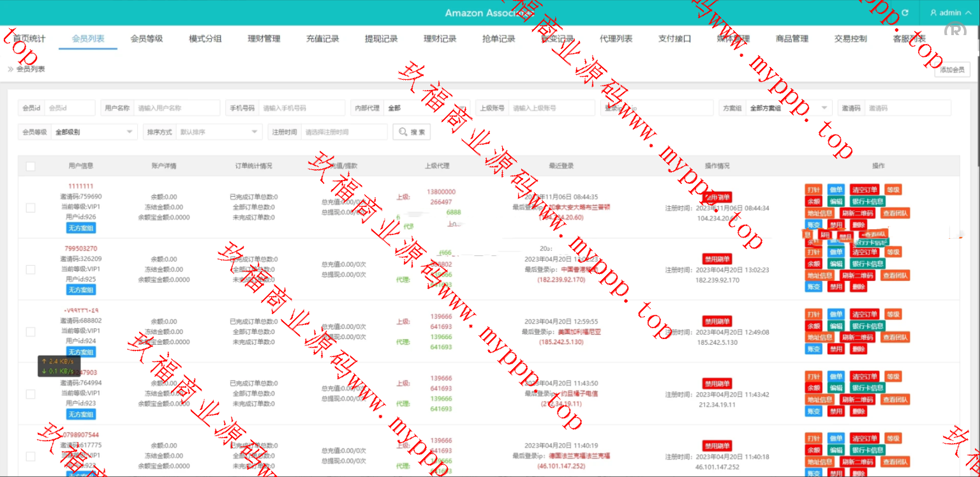The width and height of the screenshot is (980, 477).
Task: Expand the 方案组 全部方案组 dropdown
Action: click(789, 108)
